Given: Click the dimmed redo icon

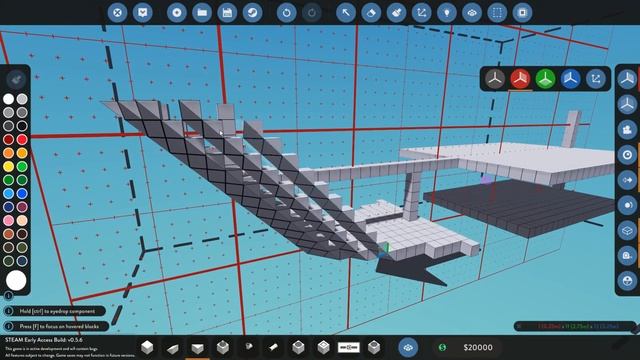Looking at the screenshot, I should coord(312,13).
